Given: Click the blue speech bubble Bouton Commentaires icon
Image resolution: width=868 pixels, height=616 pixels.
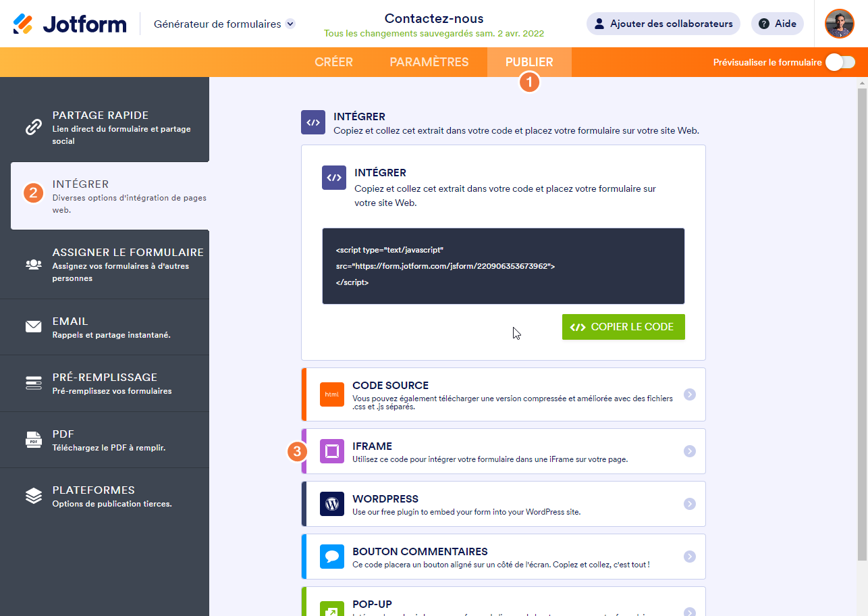Looking at the screenshot, I should (332, 557).
